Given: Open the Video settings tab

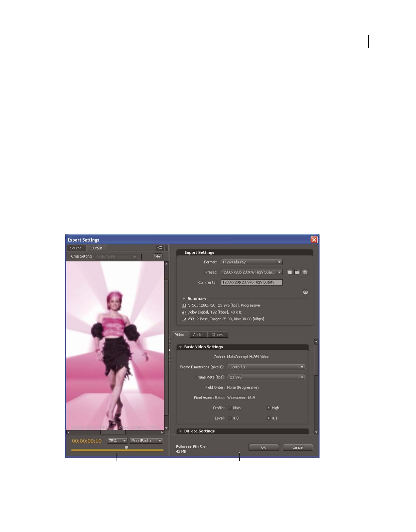Looking at the screenshot, I should tap(180, 335).
